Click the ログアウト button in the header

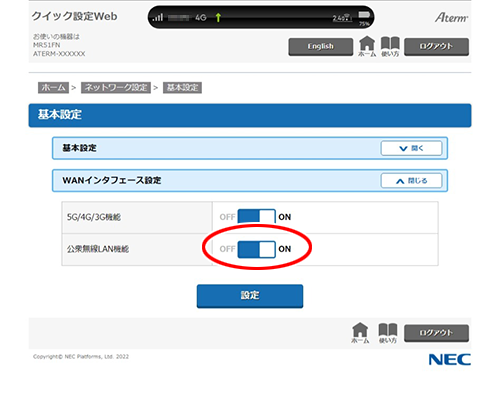pos(436,47)
